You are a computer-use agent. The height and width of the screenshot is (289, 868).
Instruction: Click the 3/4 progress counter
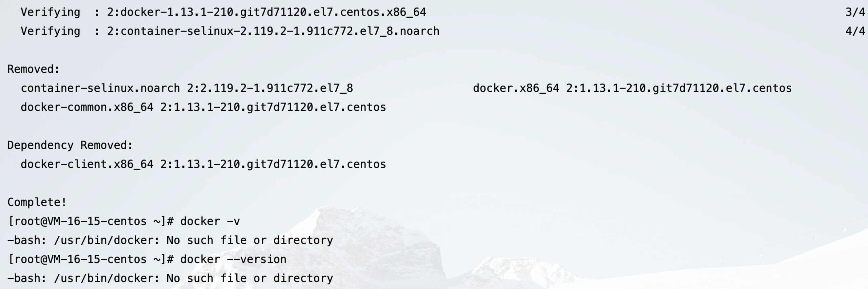[x=855, y=12]
